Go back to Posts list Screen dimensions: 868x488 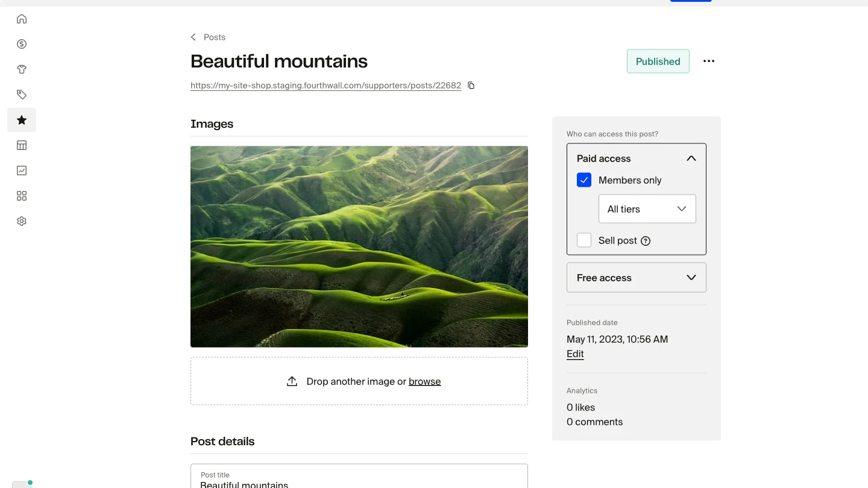point(215,37)
